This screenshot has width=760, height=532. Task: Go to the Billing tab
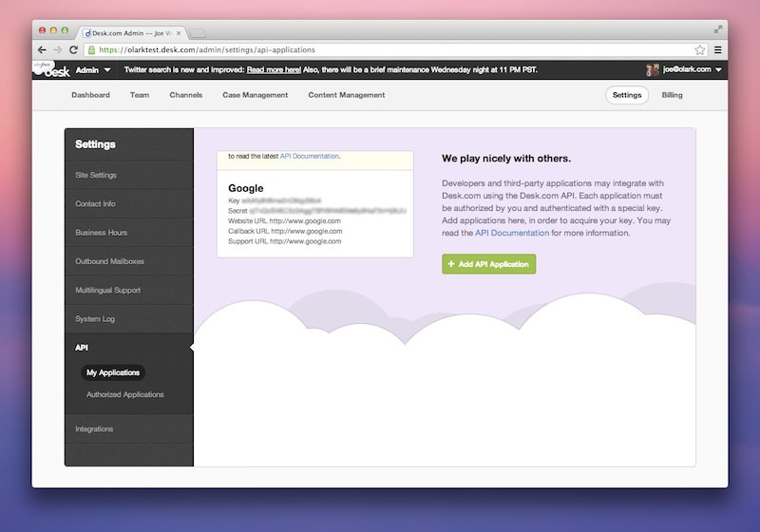tap(672, 95)
